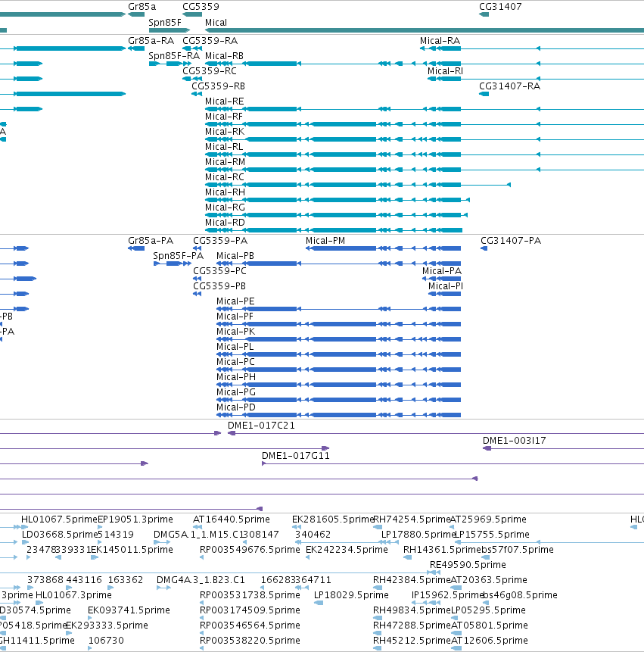Click the Mical-PC protein label

(x=235, y=362)
